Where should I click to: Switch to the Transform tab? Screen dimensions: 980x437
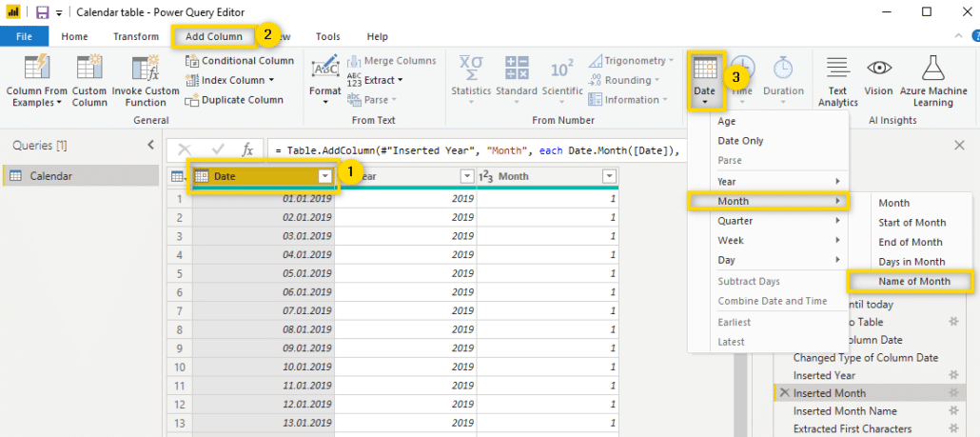point(135,36)
